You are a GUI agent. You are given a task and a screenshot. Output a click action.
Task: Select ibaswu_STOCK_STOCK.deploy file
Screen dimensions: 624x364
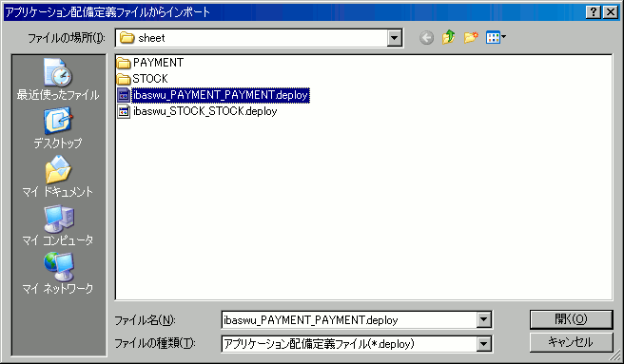click(x=198, y=111)
